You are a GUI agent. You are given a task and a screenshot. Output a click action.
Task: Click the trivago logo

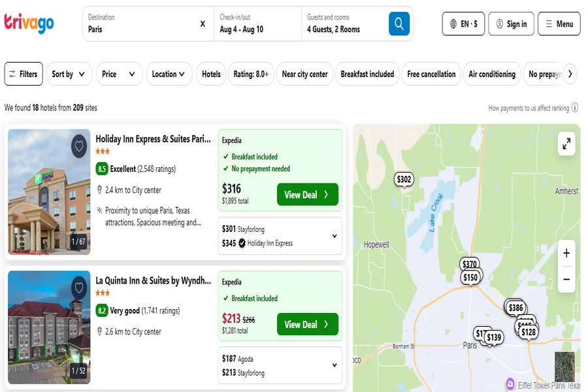point(29,24)
